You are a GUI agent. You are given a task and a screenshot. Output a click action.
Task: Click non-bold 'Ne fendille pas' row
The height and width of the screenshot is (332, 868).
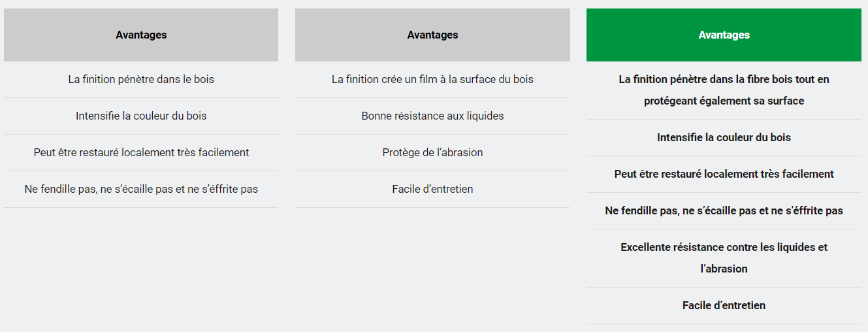(141, 190)
